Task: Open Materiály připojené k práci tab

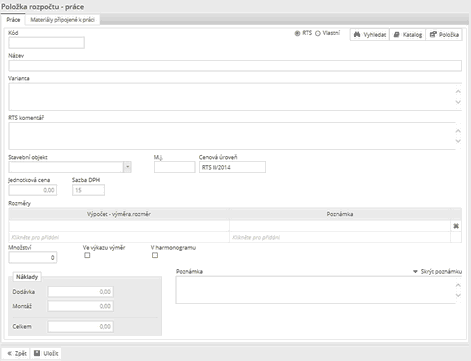Action: tap(62, 20)
